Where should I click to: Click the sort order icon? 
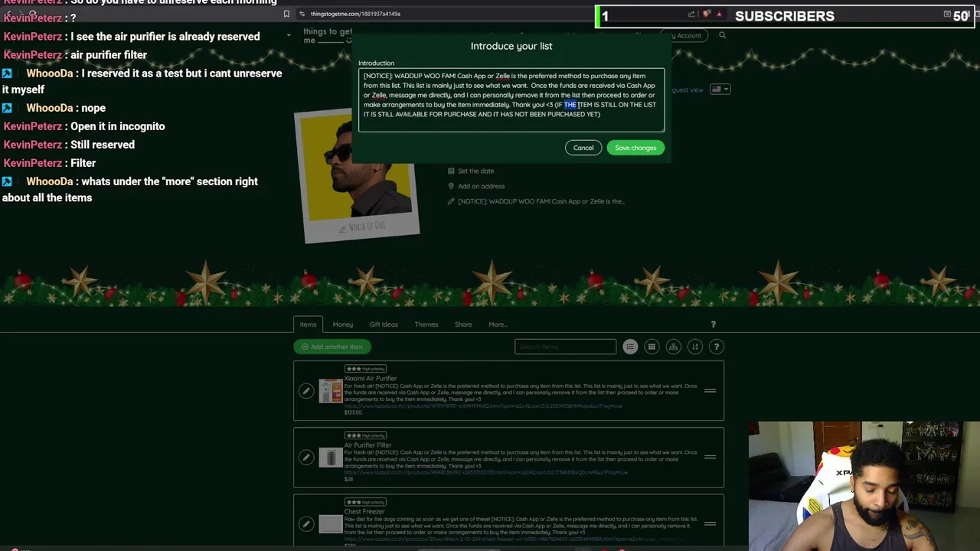pos(695,347)
